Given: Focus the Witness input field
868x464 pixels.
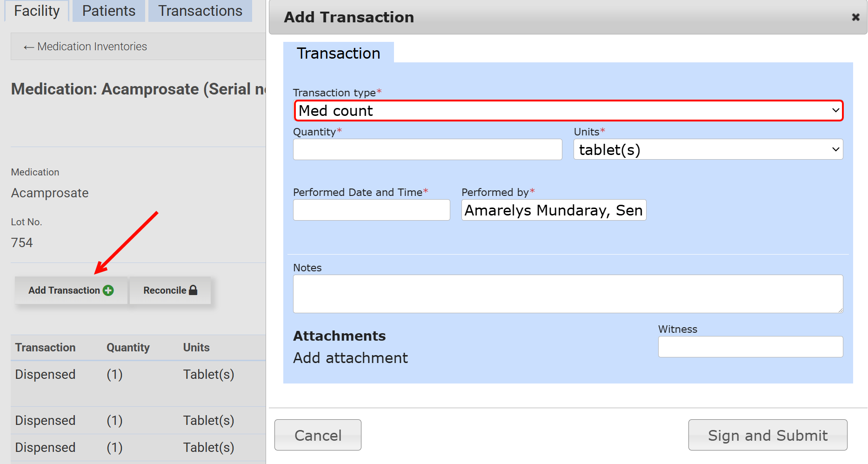Looking at the screenshot, I should point(750,347).
